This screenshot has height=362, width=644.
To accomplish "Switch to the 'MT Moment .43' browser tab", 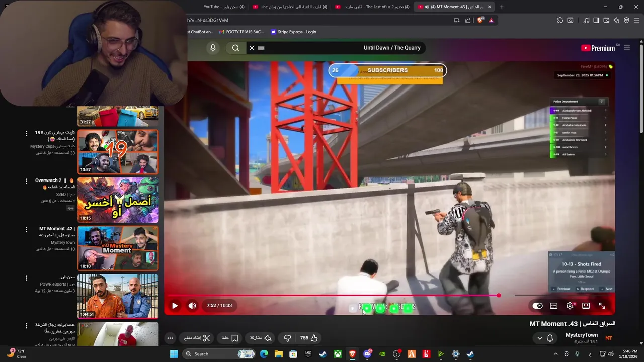I will 453,7.
